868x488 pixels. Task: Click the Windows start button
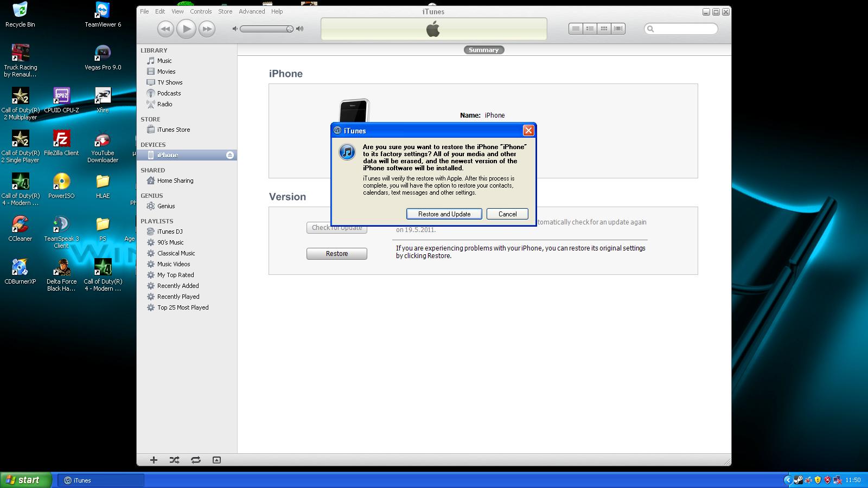click(x=25, y=480)
